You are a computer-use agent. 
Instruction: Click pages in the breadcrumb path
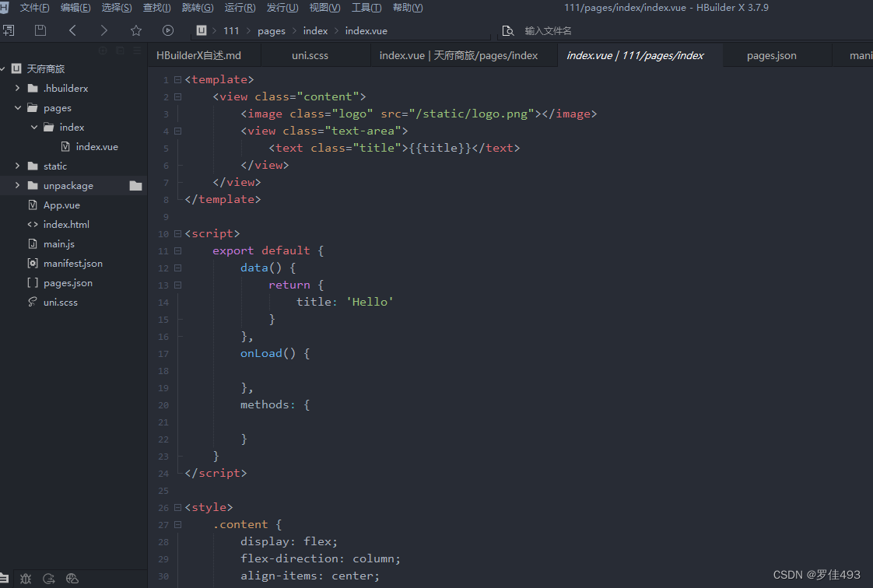pyautogui.click(x=272, y=31)
